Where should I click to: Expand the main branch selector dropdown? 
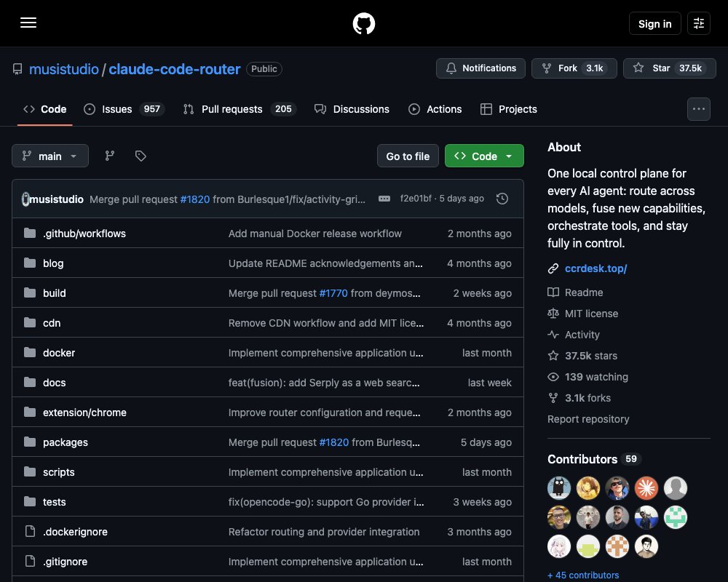[x=50, y=156]
